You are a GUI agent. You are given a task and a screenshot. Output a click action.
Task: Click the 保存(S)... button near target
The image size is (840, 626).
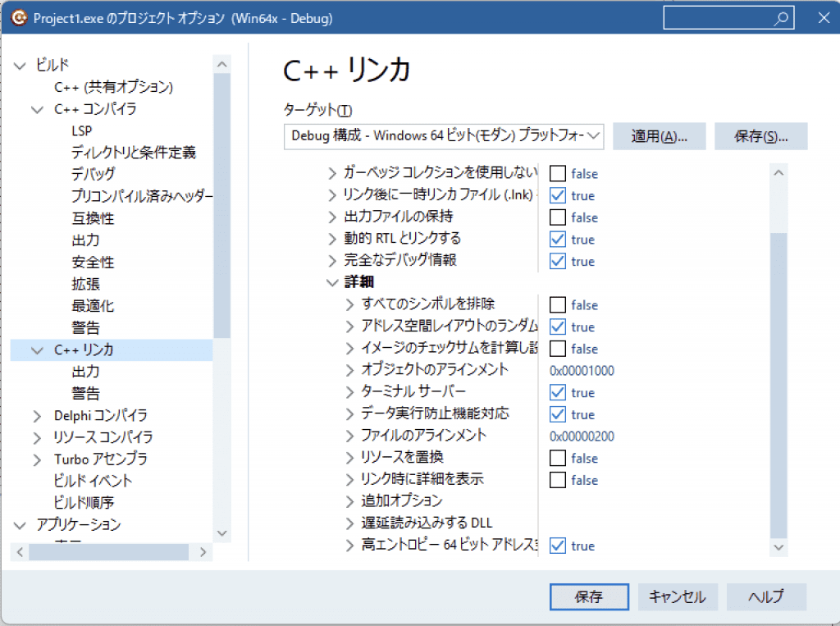[x=760, y=136]
